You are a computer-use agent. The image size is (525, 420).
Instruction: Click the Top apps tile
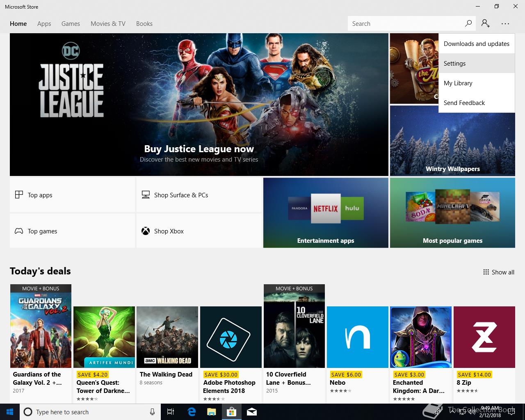pyautogui.click(x=72, y=195)
